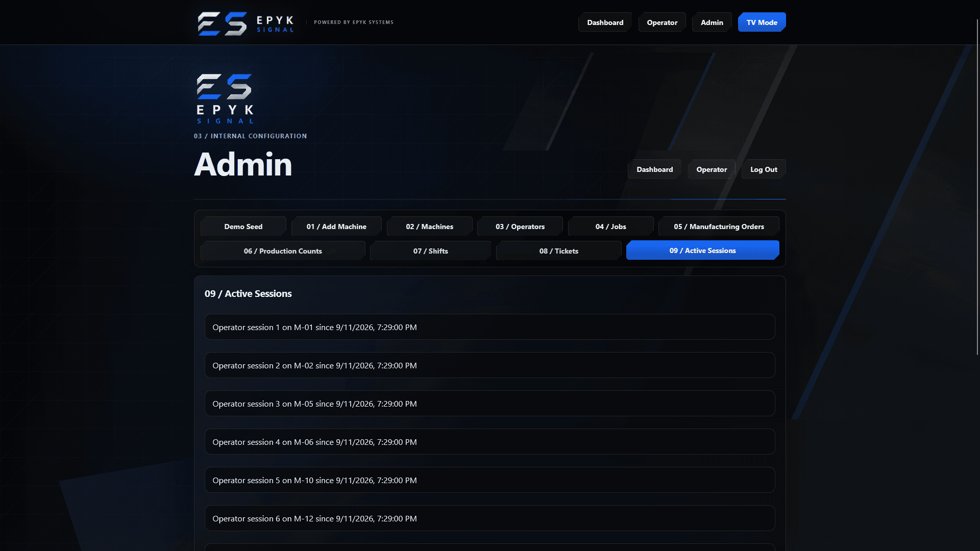Select Operator session 3 on M-05 row
The image size is (980, 551).
[489, 404]
